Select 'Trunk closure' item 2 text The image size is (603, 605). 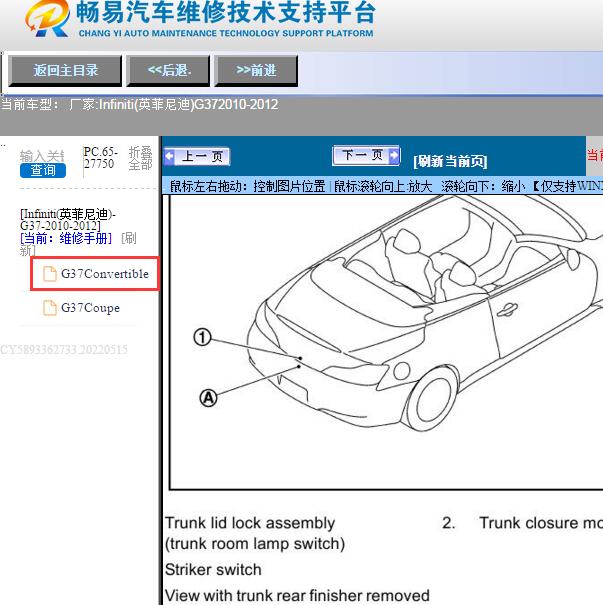pyautogui.click(x=540, y=523)
